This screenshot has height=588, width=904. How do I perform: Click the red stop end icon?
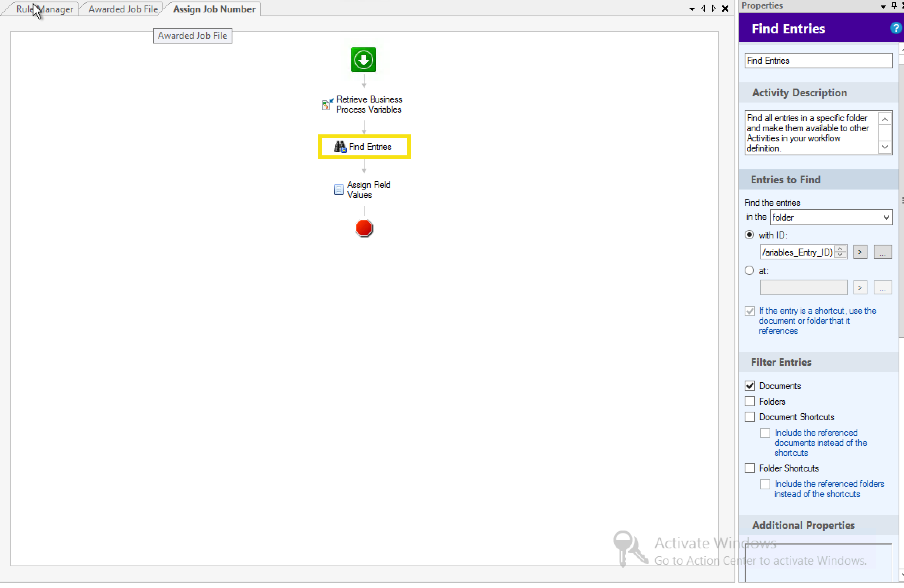tap(364, 228)
